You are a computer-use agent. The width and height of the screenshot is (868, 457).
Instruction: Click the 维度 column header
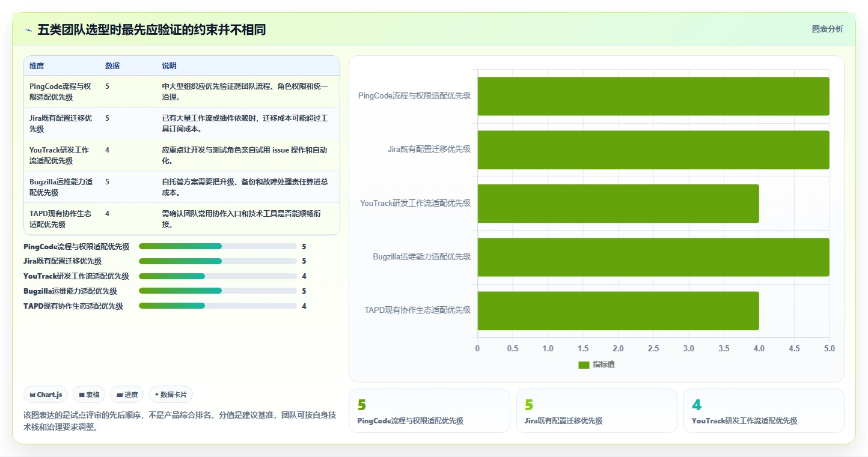tap(37, 66)
